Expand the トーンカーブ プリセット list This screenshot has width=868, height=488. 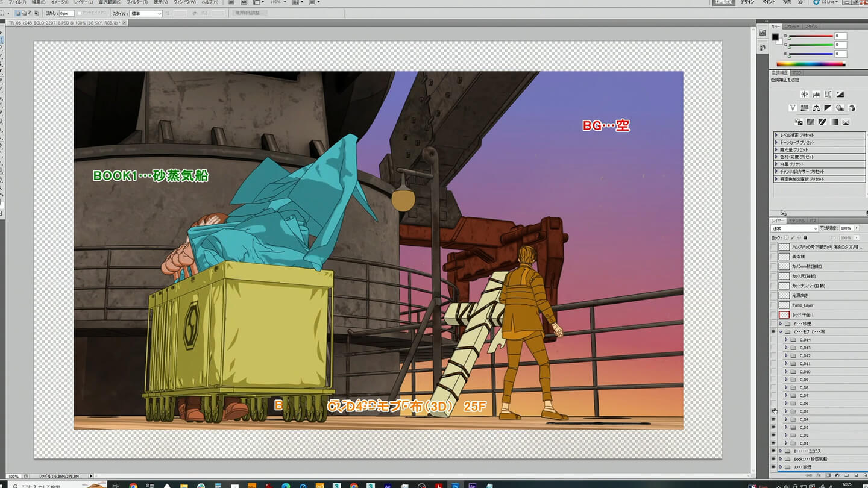tap(776, 142)
